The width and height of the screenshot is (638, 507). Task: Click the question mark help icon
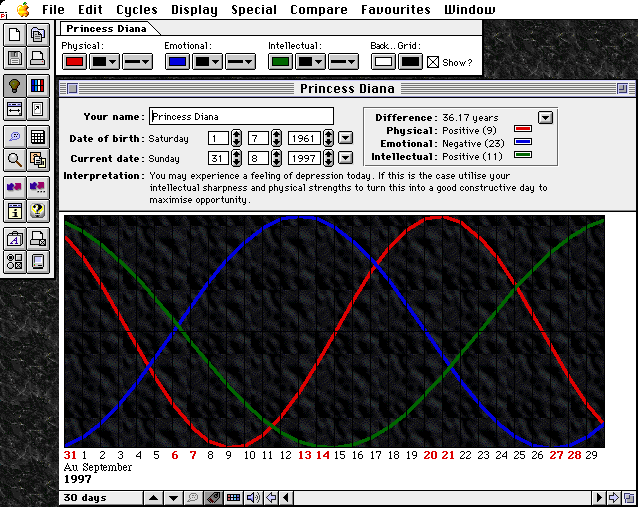click(x=38, y=211)
